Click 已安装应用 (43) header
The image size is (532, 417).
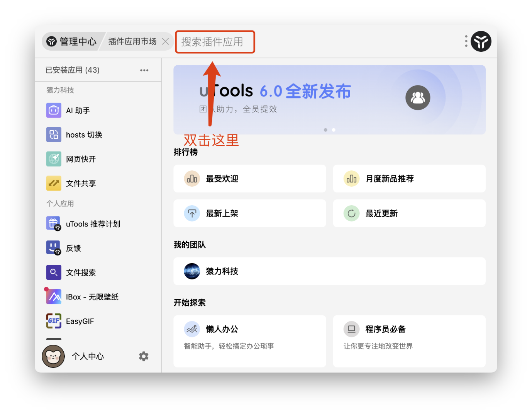tap(73, 70)
